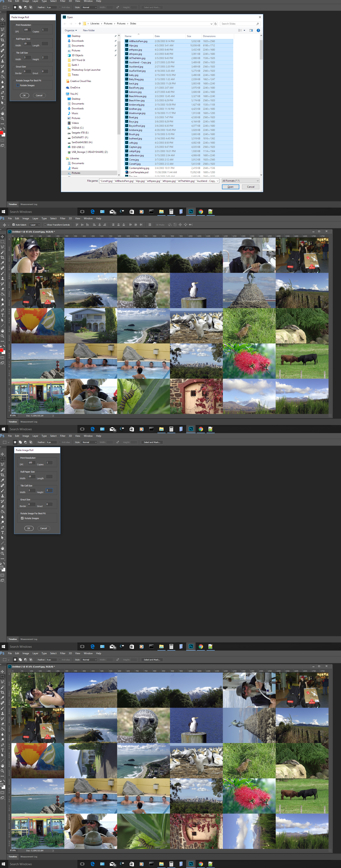Select the Zoom tool in Untitled-1 window
Image resolution: width=341 pixels, height=868 pixels.
pyautogui.click(x=3, y=336)
